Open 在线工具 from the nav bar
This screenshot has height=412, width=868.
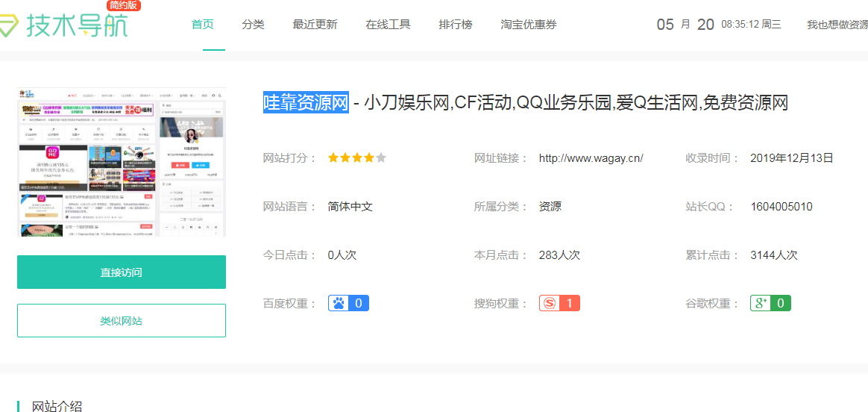pyautogui.click(x=388, y=25)
